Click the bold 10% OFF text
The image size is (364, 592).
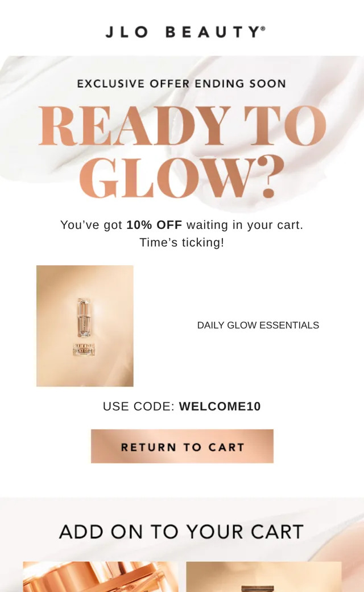154,225
